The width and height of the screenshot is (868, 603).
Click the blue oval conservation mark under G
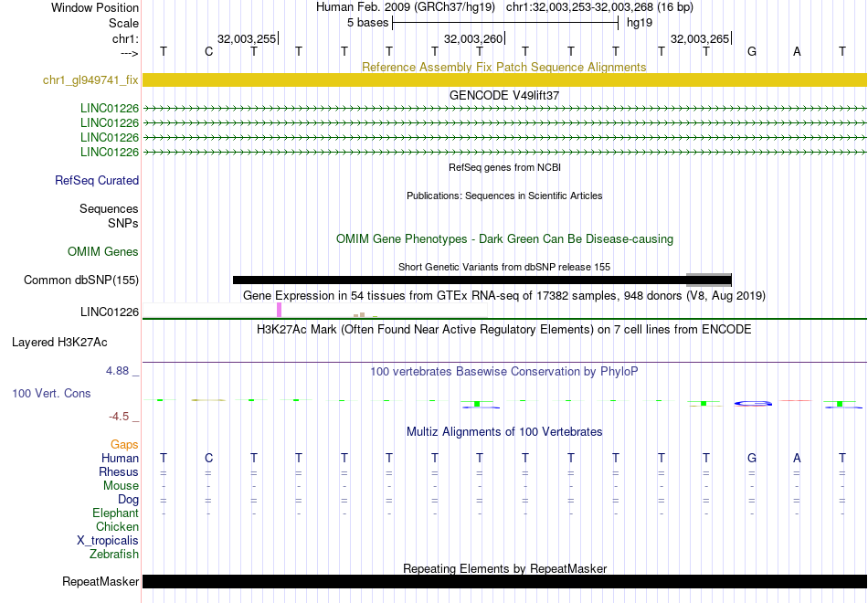click(x=753, y=404)
